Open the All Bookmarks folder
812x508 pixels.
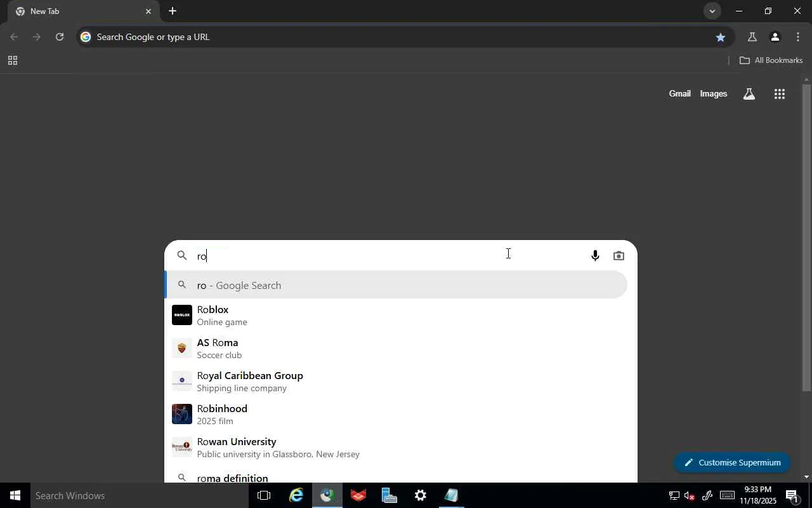[771, 60]
